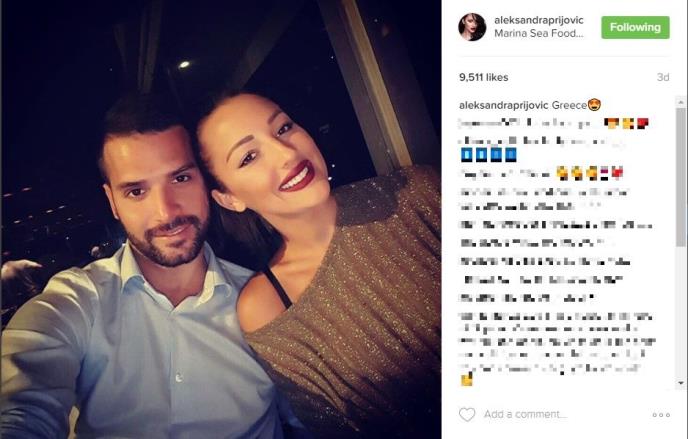Screen dimensions: 688x439
Task: Click the scrollbar up arrow in comments
Action: point(681,102)
